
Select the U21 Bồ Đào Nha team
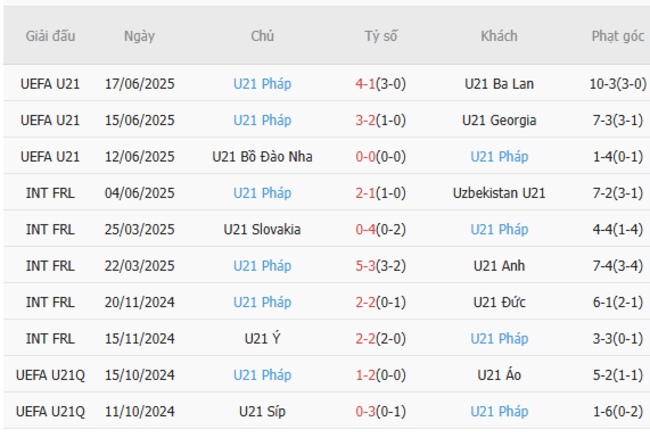tap(262, 157)
